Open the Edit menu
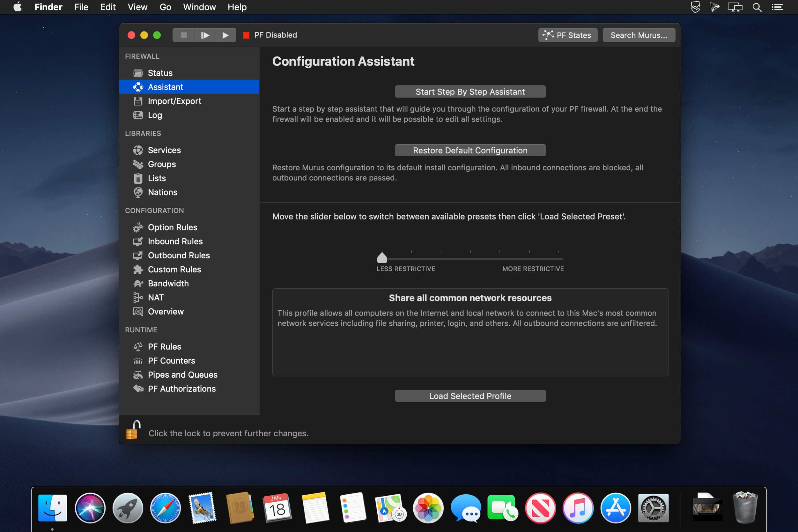This screenshot has width=798, height=532. pos(108,7)
